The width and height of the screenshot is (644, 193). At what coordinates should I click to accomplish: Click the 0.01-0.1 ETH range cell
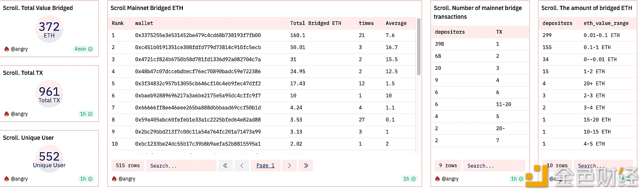click(x=602, y=35)
